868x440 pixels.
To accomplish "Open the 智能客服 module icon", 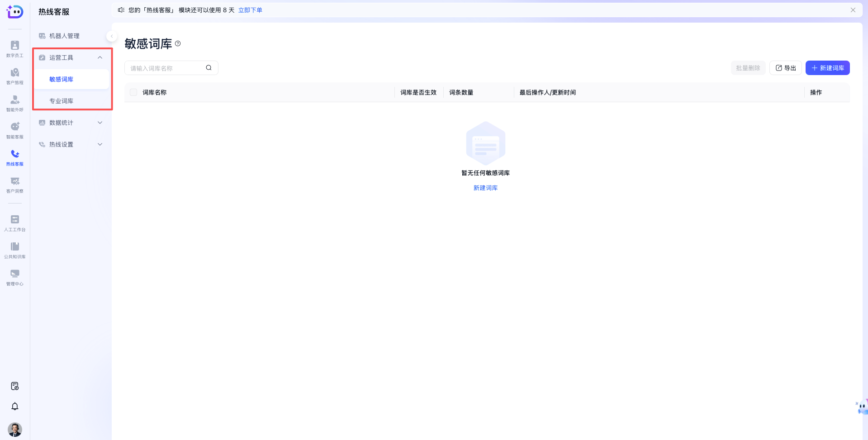I will (15, 130).
